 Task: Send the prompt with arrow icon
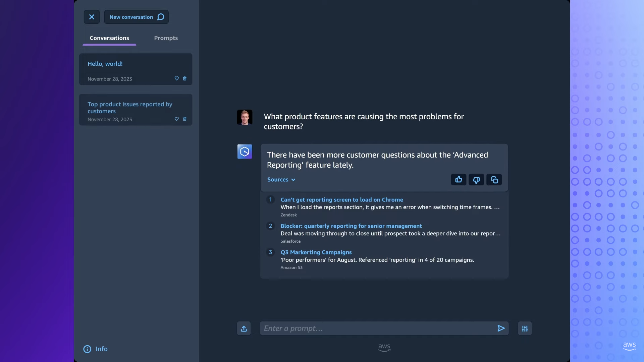click(x=501, y=328)
